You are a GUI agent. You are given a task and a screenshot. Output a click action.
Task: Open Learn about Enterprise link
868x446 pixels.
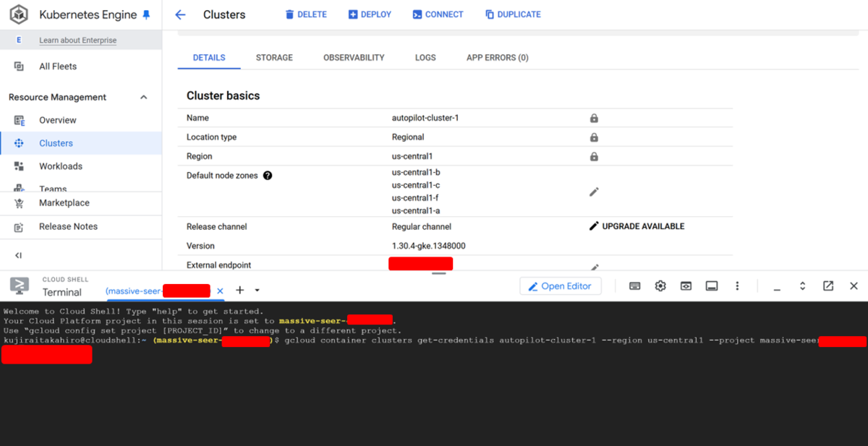click(77, 40)
